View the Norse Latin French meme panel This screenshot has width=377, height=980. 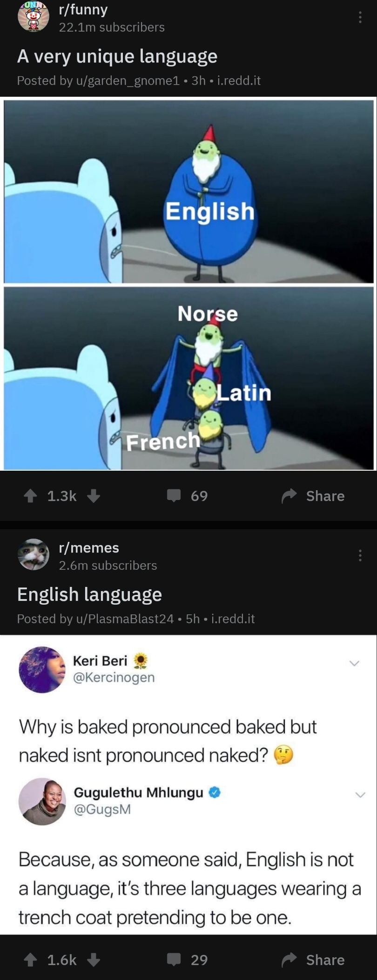click(188, 378)
